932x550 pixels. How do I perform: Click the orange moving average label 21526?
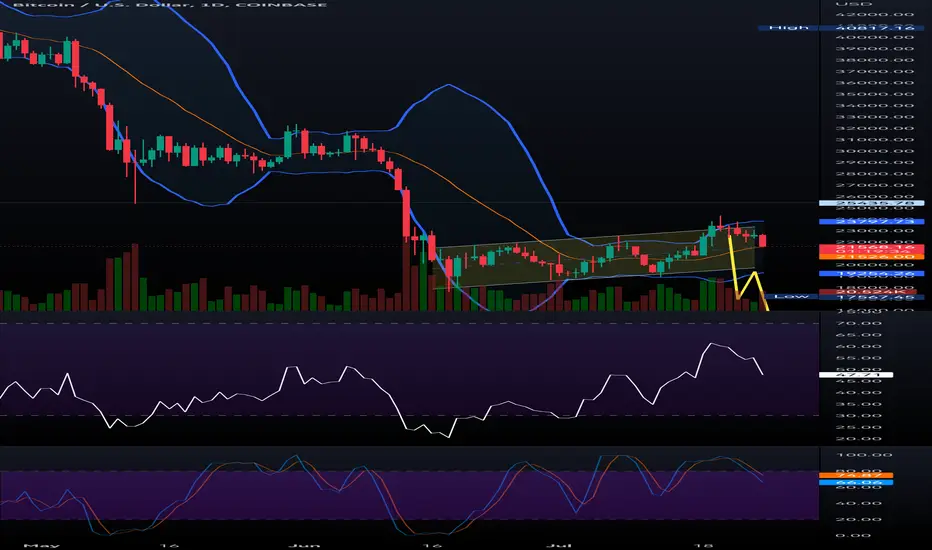click(871, 256)
